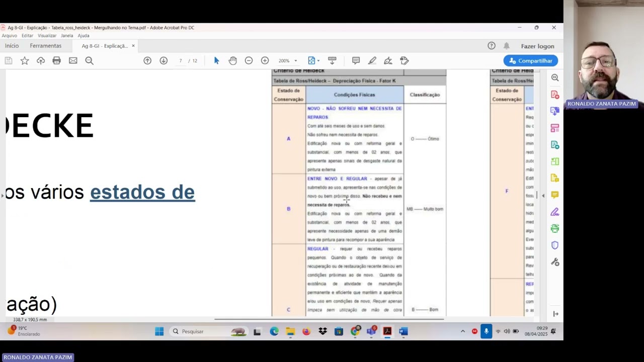The image size is (644, 362).
Task: Open notifications bell in Acrobat
Action: pyautogui.click(x=507, y=46)
